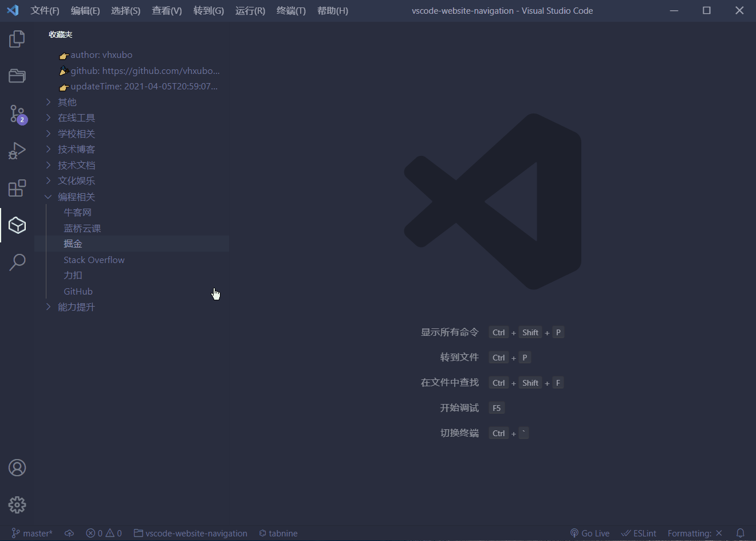Image resolution: width=756 pixels, height=541 pixels.
Task: Close the VS Code window
Action: [x=739, y=10]
